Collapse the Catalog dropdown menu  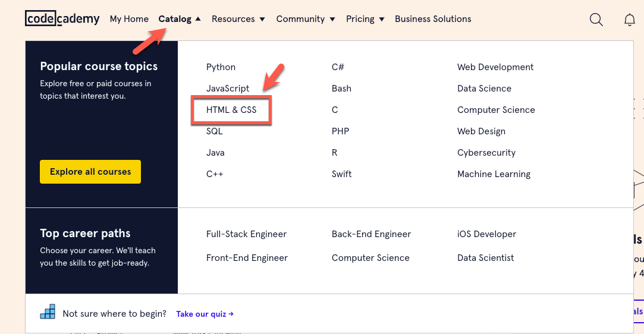[180, 19]
